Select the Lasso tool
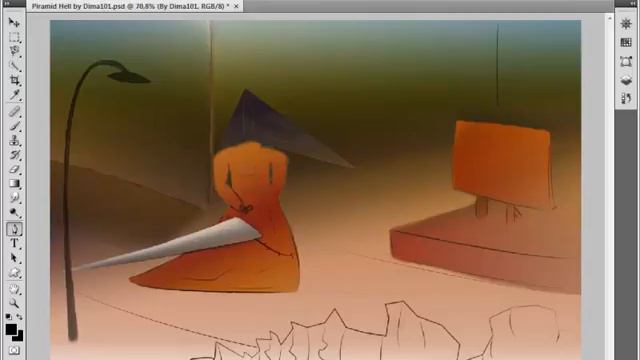640x360 pixels. point(14,51)
